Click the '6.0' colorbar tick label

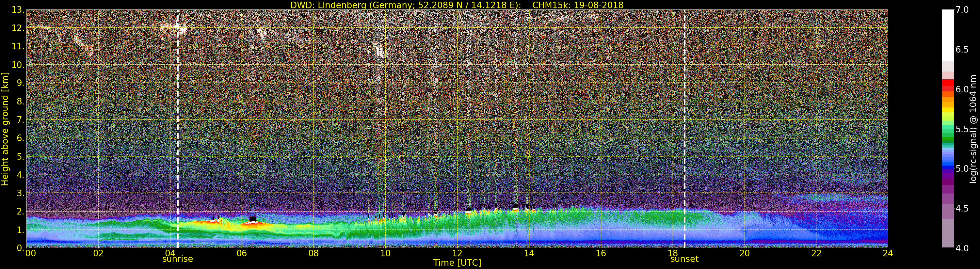coord(962,89)
